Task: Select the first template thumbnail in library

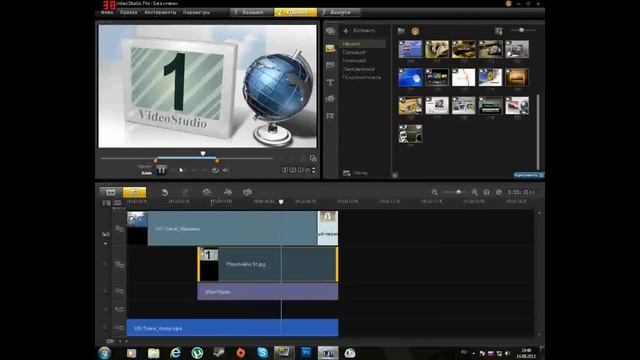Action: [x=410, y=49]
